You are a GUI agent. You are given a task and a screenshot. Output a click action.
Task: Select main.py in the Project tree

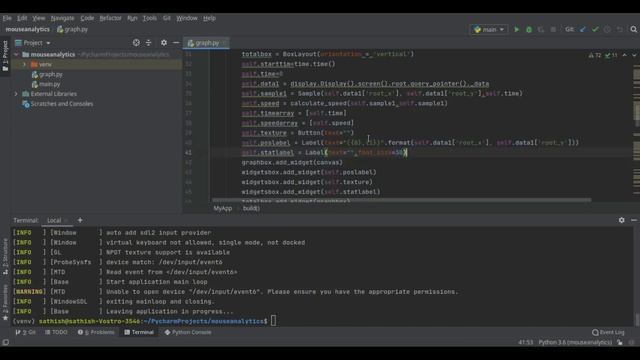49,84
